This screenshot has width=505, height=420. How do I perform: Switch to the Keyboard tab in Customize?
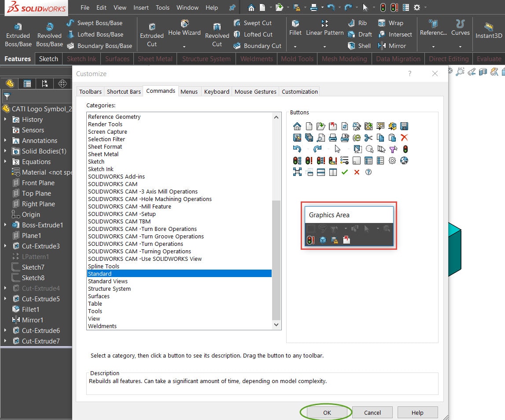217,91
